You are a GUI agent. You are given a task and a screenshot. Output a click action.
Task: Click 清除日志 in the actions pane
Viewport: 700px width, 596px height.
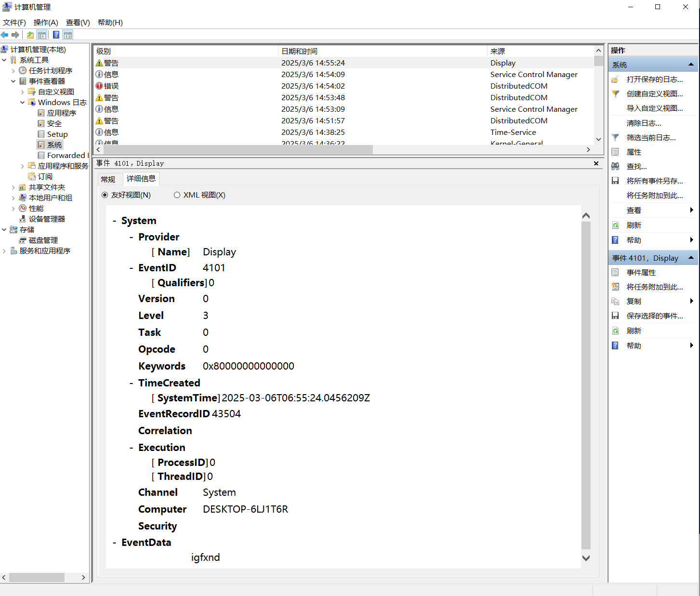[644, 123]
